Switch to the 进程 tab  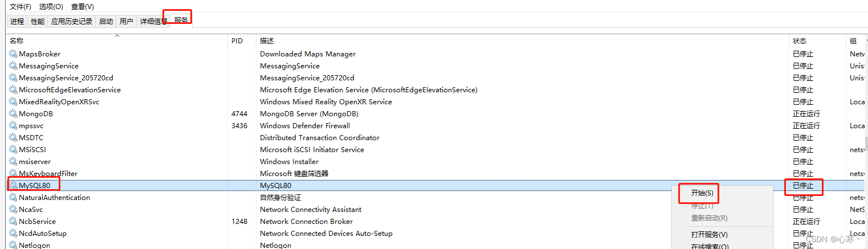tap(17, 22)
